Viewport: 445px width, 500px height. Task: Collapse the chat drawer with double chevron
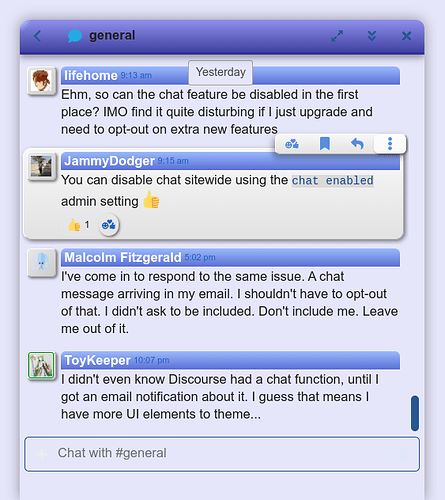click(372, 36)
